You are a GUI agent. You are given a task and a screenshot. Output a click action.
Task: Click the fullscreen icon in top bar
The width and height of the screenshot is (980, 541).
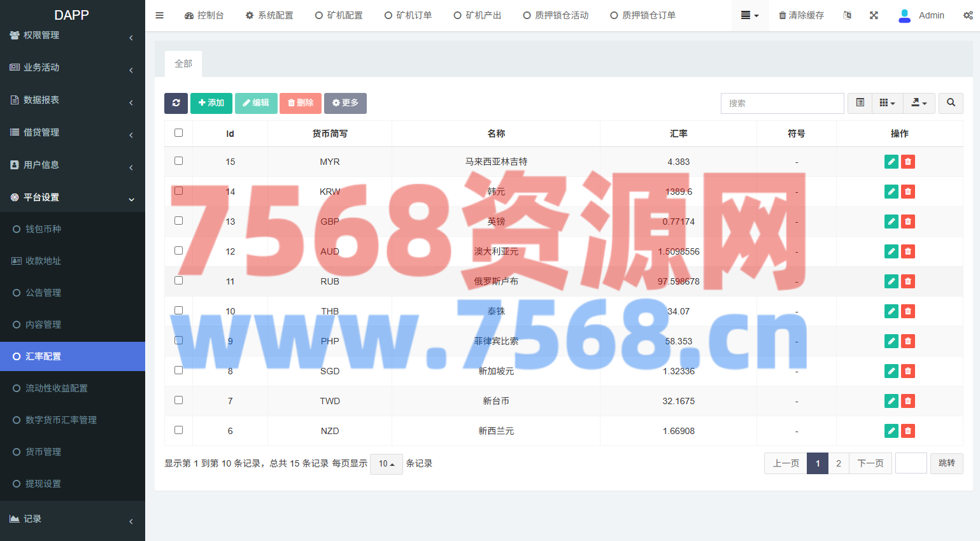(874, 15)
